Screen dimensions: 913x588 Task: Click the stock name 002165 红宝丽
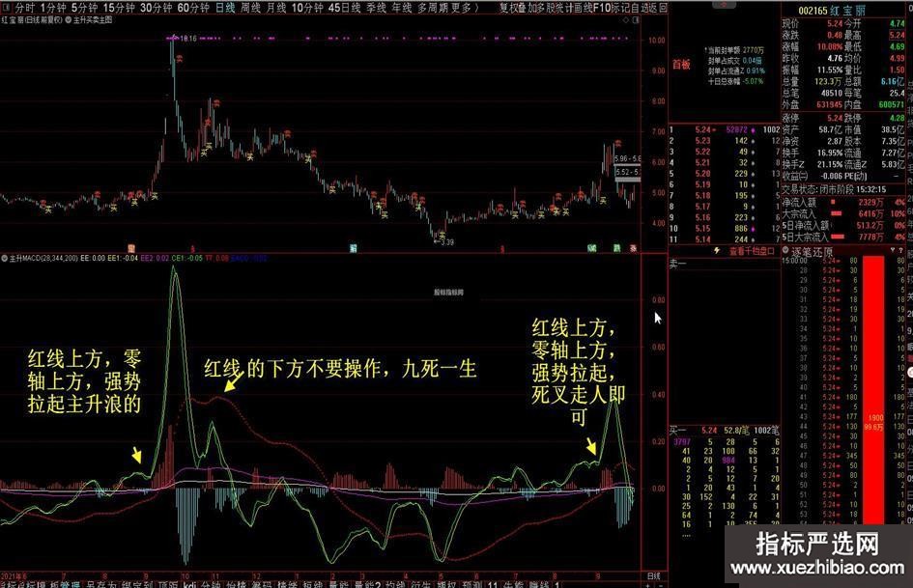(x=832, y=11)
